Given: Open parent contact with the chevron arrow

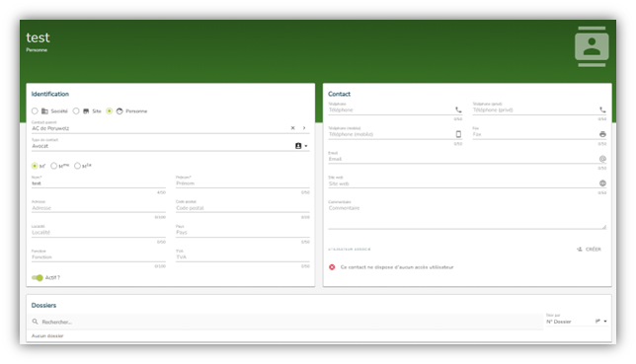Looking at the screenshot, I should coord(304,128).
